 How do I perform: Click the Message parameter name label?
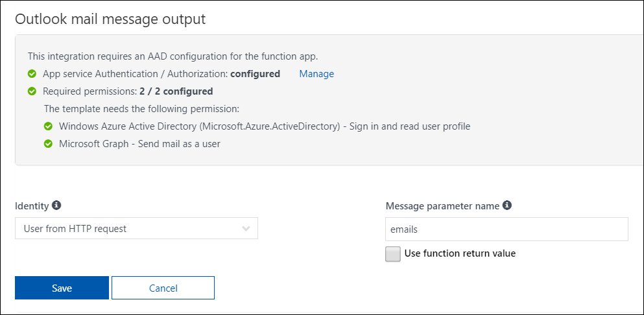click(442, 205)
